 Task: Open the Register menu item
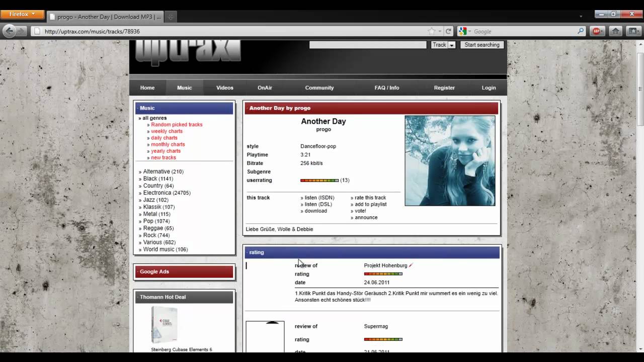click(444, 87)
